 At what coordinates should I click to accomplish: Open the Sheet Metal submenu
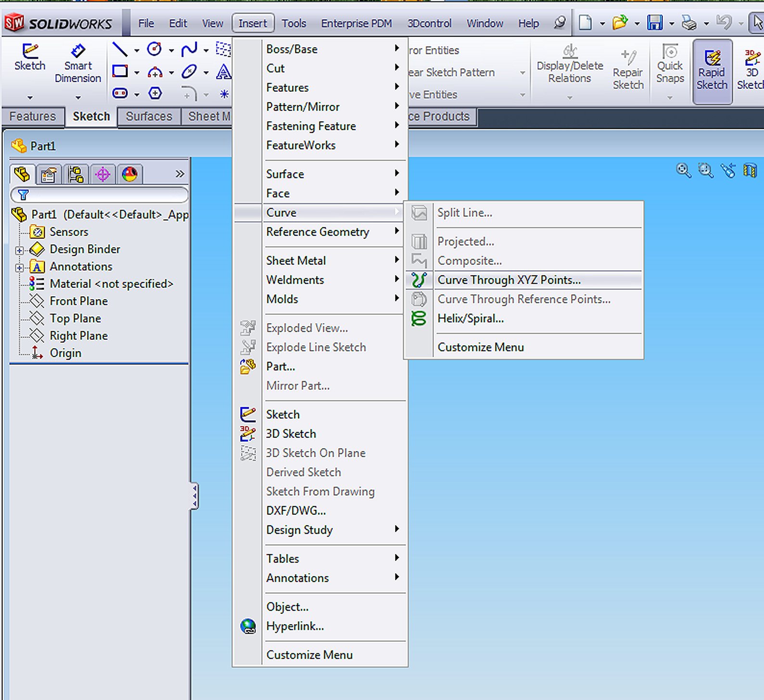pyautogui.click(x=320, y=261)
